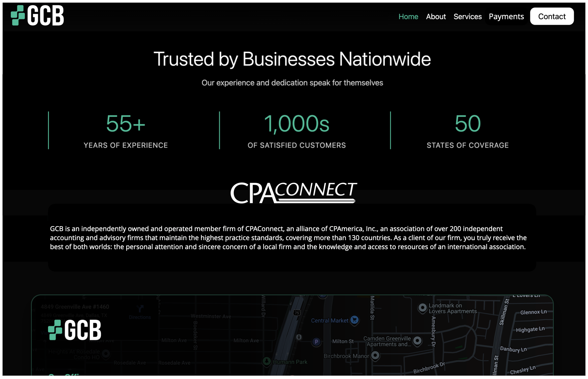Click the GCB logo in header
Screen dimensions: 588x379
[37, 16]
